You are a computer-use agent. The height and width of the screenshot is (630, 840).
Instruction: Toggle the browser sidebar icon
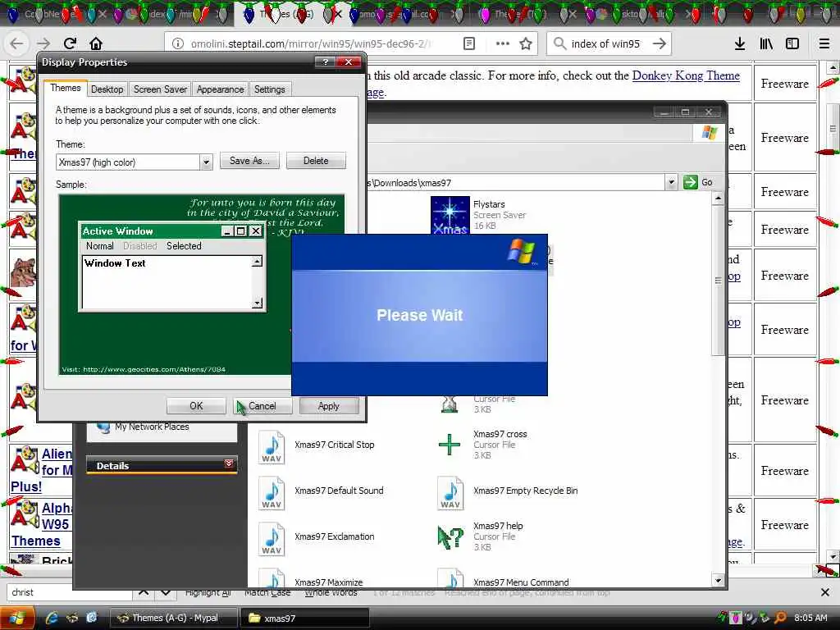(792, 44)
